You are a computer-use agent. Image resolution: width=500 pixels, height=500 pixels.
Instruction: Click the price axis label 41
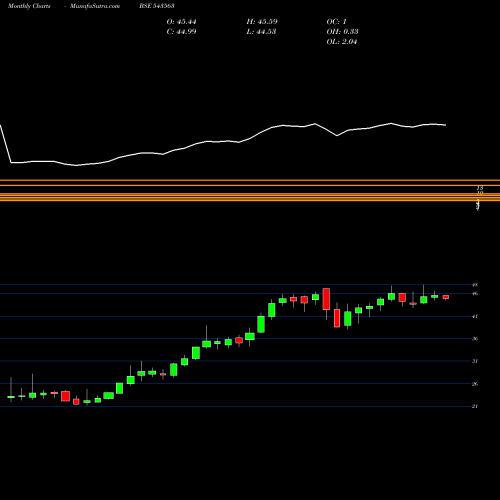pos(475,316)
